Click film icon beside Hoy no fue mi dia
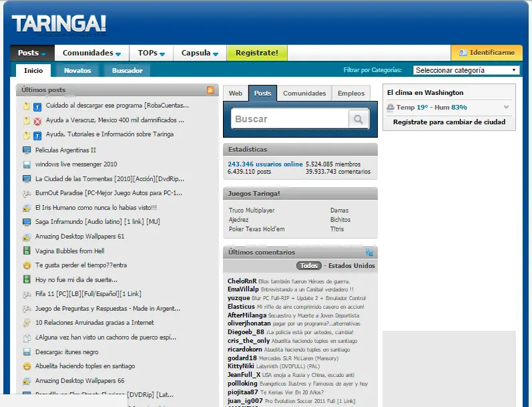This screenshot has width=532, height=407. tap(27, 279)
